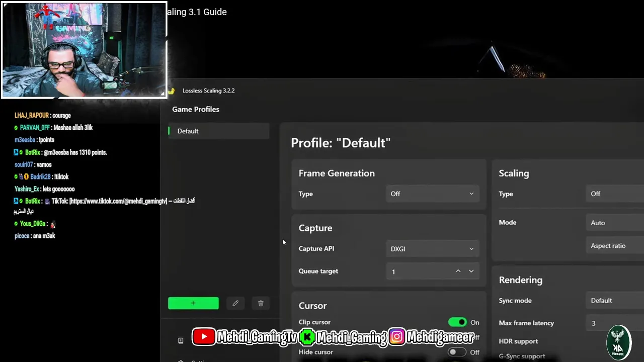Click the picoca chat username
This screenshot has width=644, height=362.
pyautogui.click(x=22, y=236)
